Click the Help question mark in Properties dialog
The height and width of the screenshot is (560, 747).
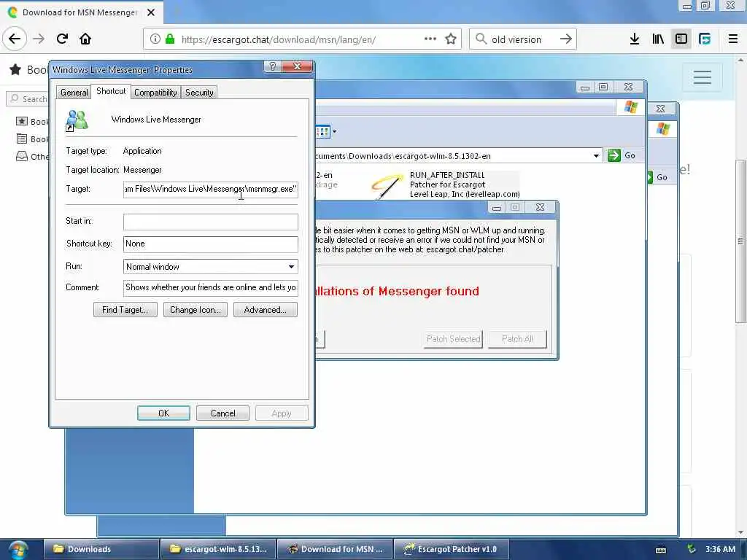(273, 66)
